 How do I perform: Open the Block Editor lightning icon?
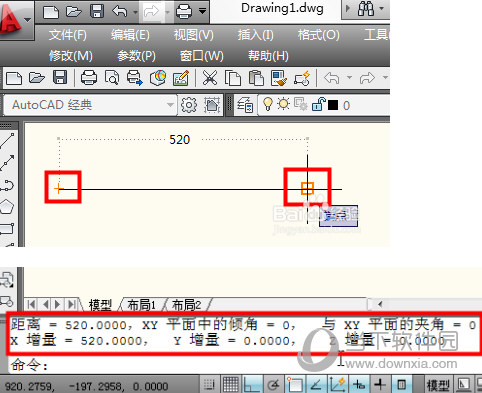[302, 78]
